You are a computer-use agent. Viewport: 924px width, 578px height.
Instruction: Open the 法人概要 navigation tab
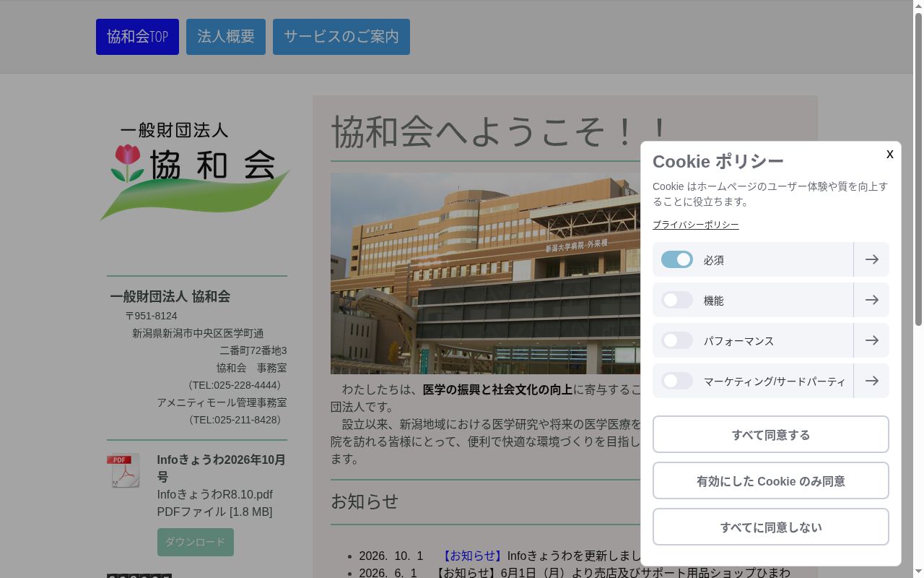point(226,37)
